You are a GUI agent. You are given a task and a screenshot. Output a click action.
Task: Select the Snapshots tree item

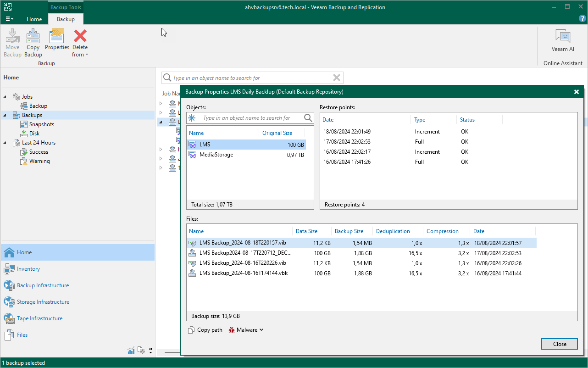pyautogui.click(x=41, y=124)
